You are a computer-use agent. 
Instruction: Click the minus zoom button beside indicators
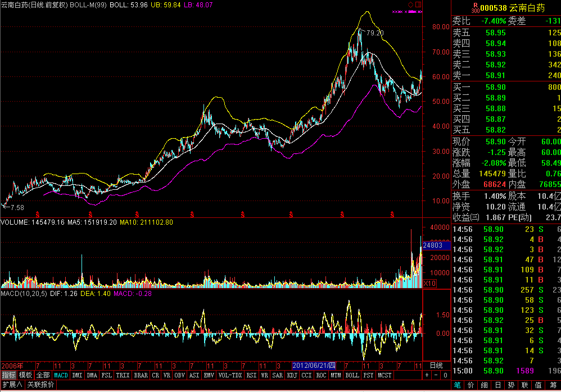pyautogui.click(x=436, y=375)
